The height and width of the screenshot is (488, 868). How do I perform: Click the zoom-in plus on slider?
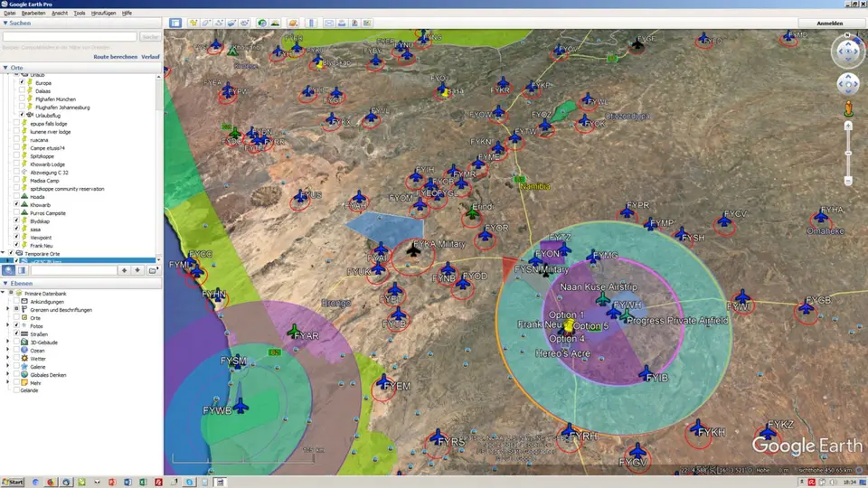[848, 127]
